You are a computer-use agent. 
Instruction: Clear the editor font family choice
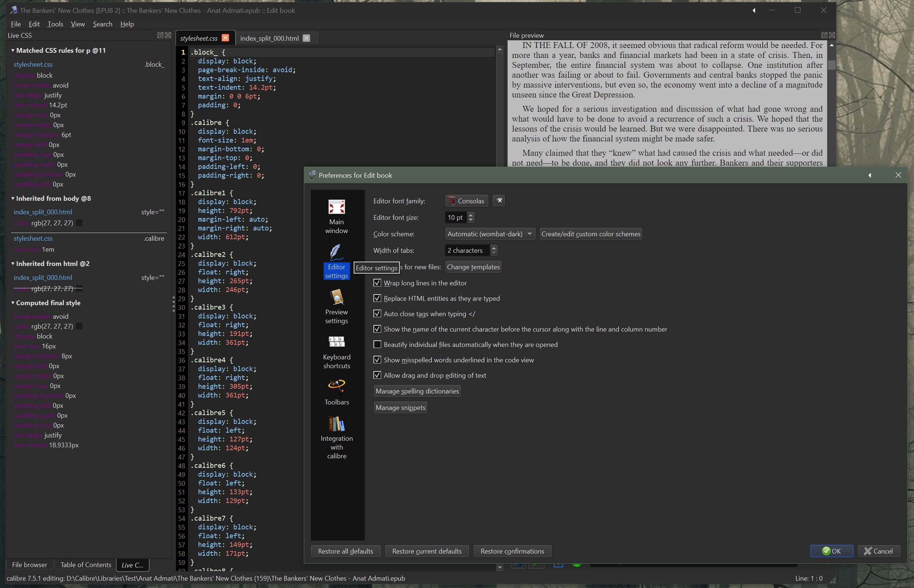tap(499, 200)
